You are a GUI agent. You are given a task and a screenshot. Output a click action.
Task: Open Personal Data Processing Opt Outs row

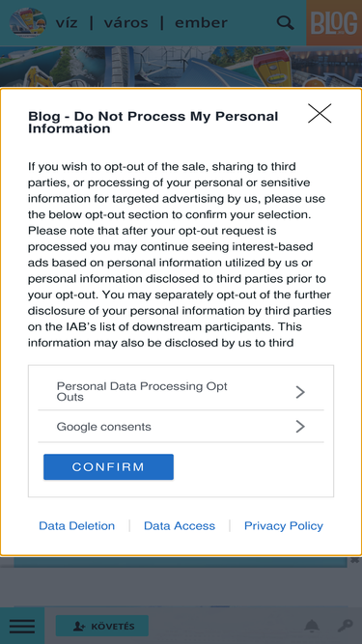(181, 392)
